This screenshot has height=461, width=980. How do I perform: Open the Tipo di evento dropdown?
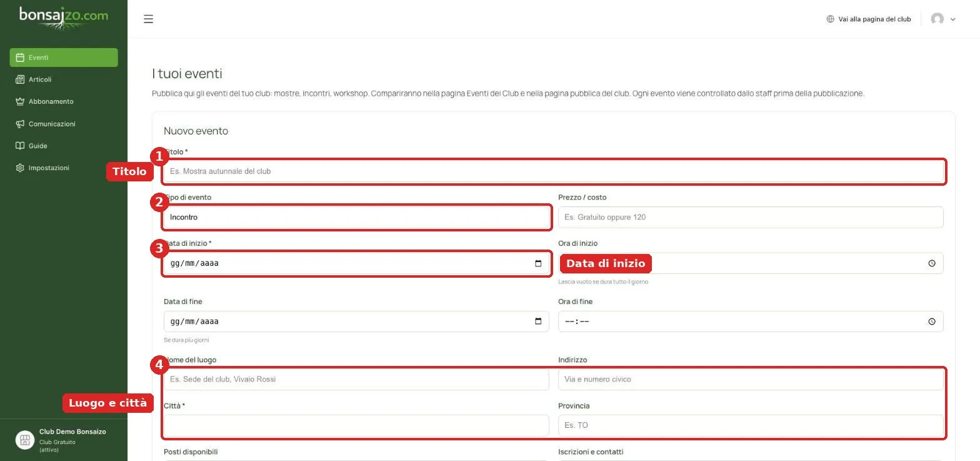(x=356, y=217)
